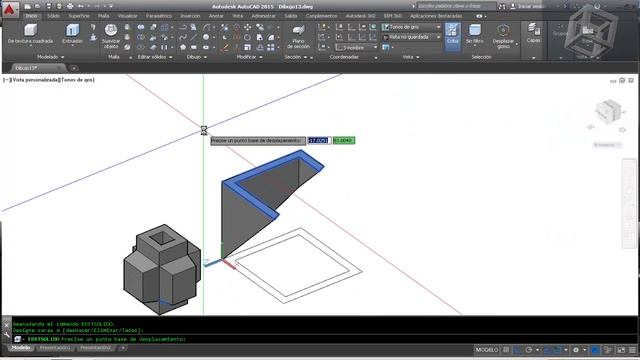Switch to the Superficie ribbon tab
Screen dimensions: 640x360
[x=79, y=16]
